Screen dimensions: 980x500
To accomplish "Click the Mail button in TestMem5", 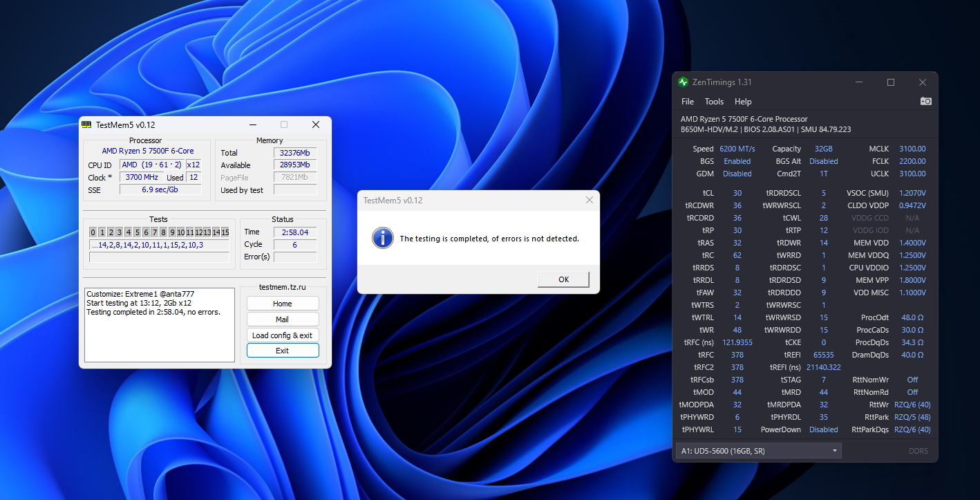I will tap(283, 320).
